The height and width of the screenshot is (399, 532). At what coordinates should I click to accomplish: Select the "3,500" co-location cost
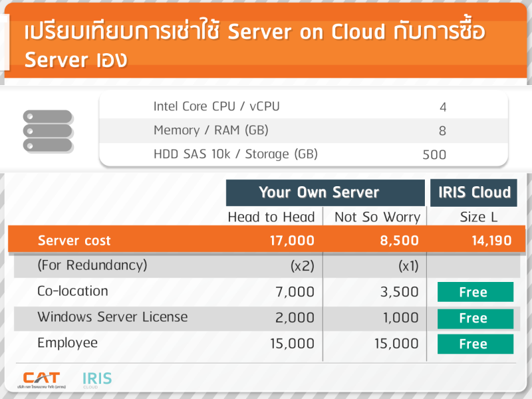pyautogui.click(x=400, y=292)
